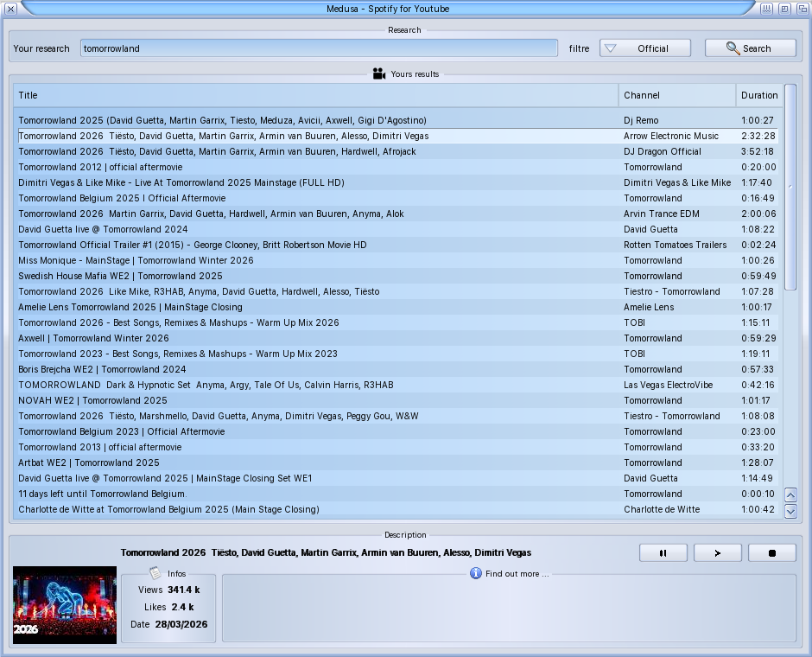Click the video thumbnail in Description
Screen dimensions: 812x657
(x=65, y=604)
